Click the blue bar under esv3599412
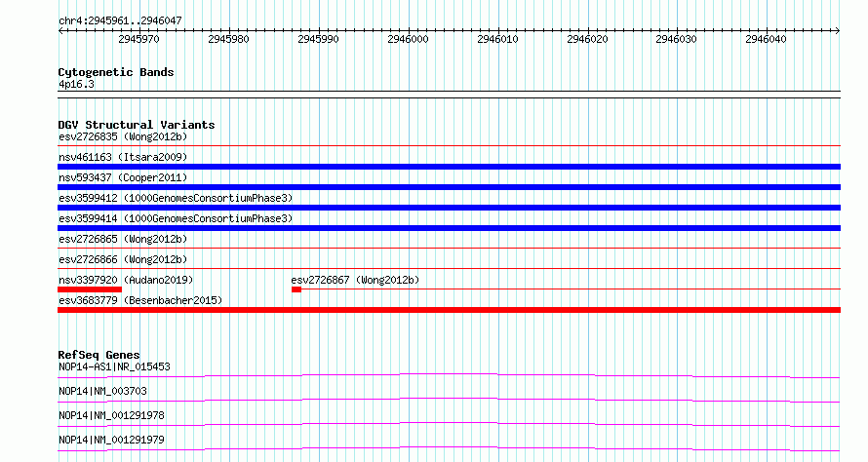 coord(449,208)
